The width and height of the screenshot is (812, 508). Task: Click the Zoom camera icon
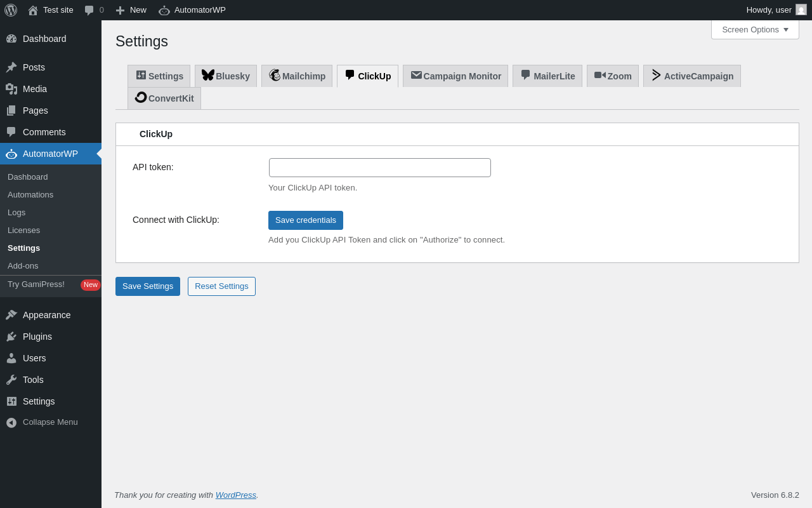(x=600, y=75)
